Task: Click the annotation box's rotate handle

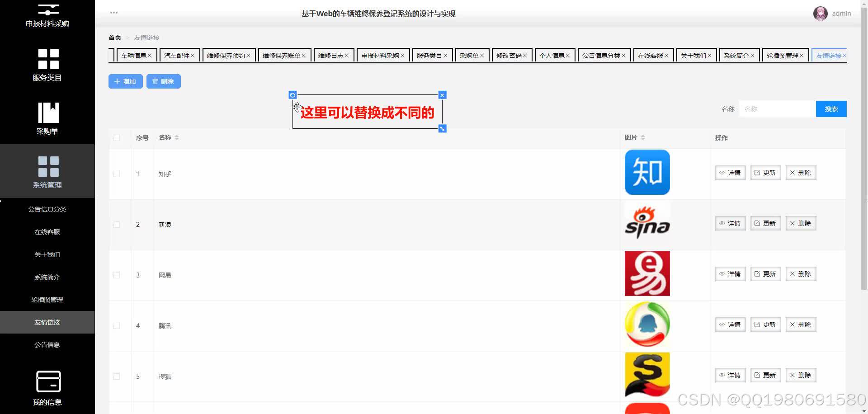Action: pyautogui.click(x=292, y=95)
